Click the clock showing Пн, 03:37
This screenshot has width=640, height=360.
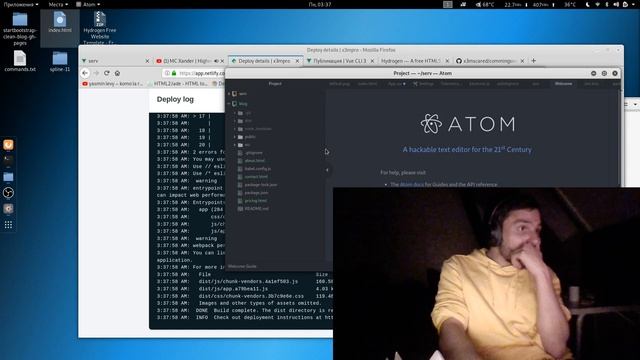click(320, 4)
